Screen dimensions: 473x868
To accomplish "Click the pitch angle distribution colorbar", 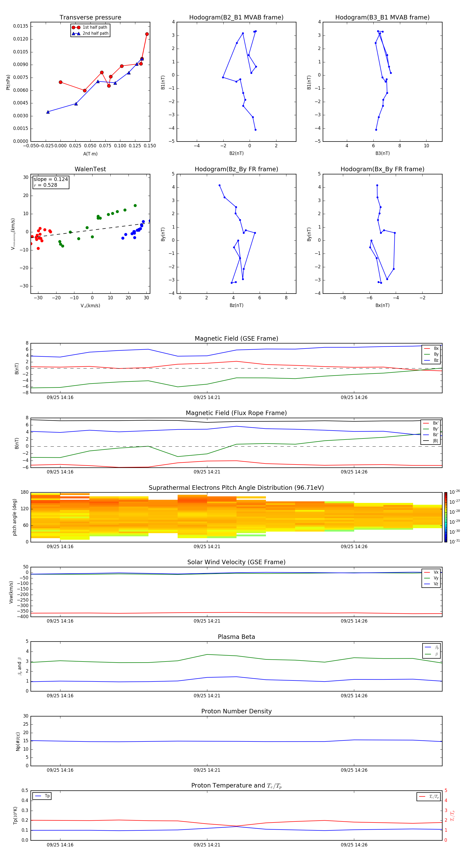I will (446, 517).
